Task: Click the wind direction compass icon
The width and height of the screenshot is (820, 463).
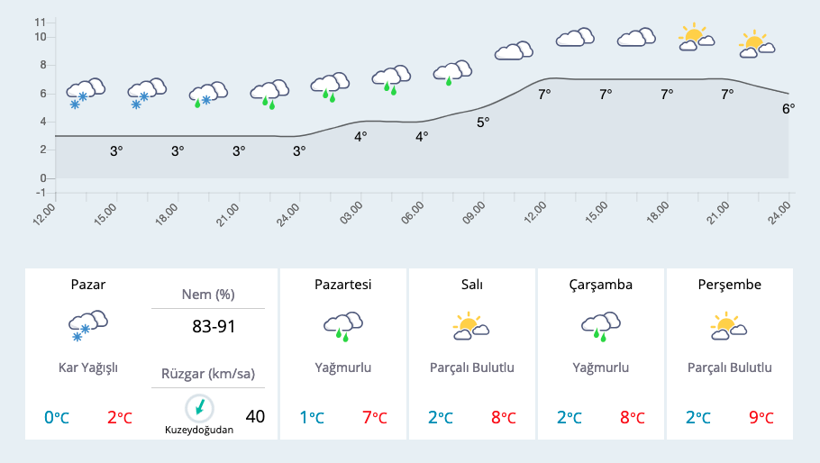Action: pyautogui.click(x=200, y=407)
